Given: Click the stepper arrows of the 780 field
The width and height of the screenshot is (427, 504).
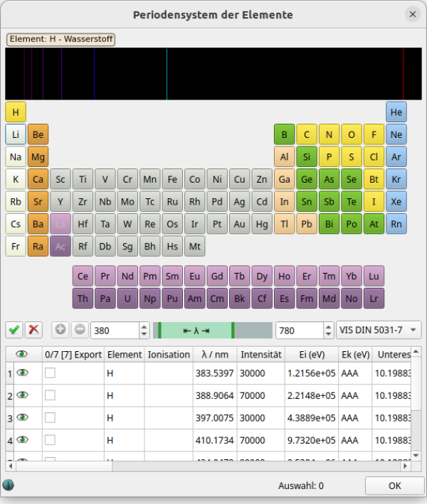Looking at the screenshot, I should (x=328, y=330).
